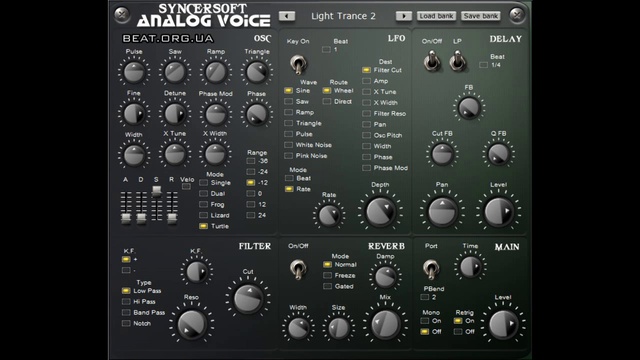The image size is (640, 360).
Task: Click the Delay Level knob
Action: [x=498, y=211]
